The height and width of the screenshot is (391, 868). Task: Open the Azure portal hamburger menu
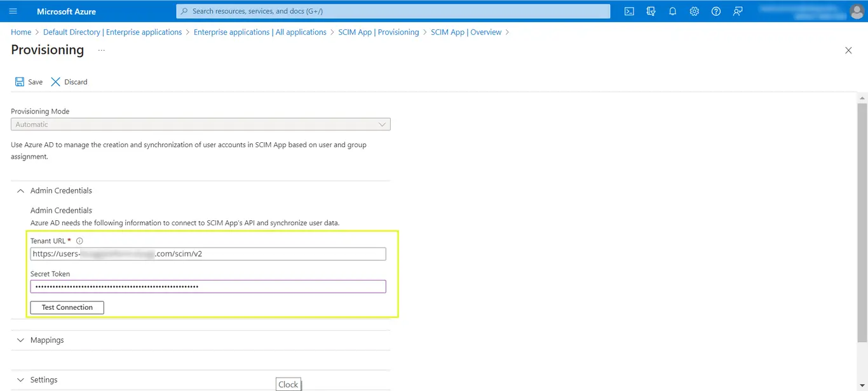point(13,11)
